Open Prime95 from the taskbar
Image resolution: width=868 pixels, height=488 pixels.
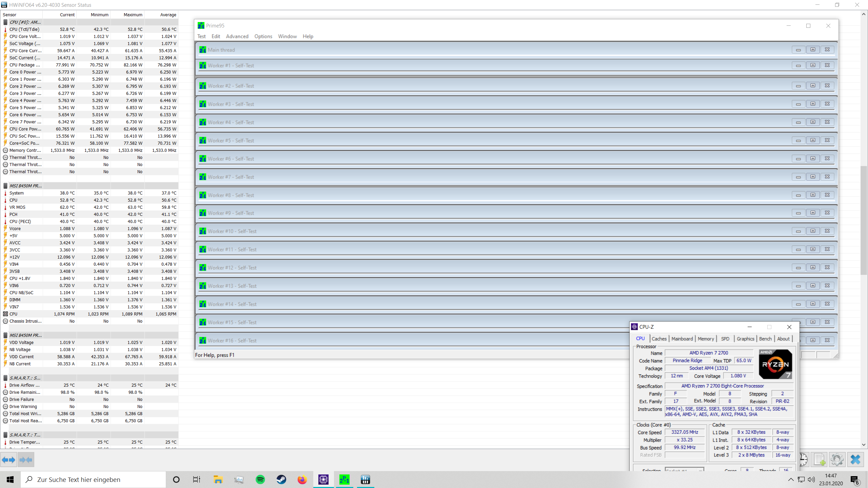click(344, 479)
